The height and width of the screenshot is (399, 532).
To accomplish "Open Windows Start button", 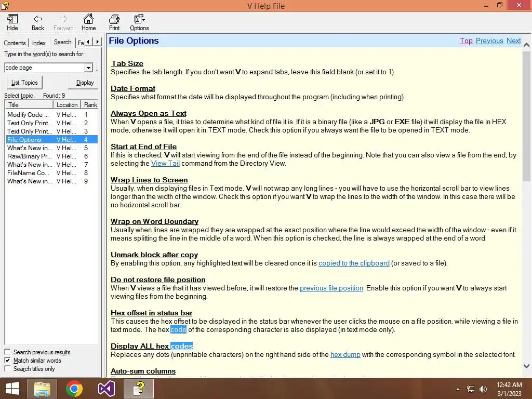I will click(x=12, y=389).
